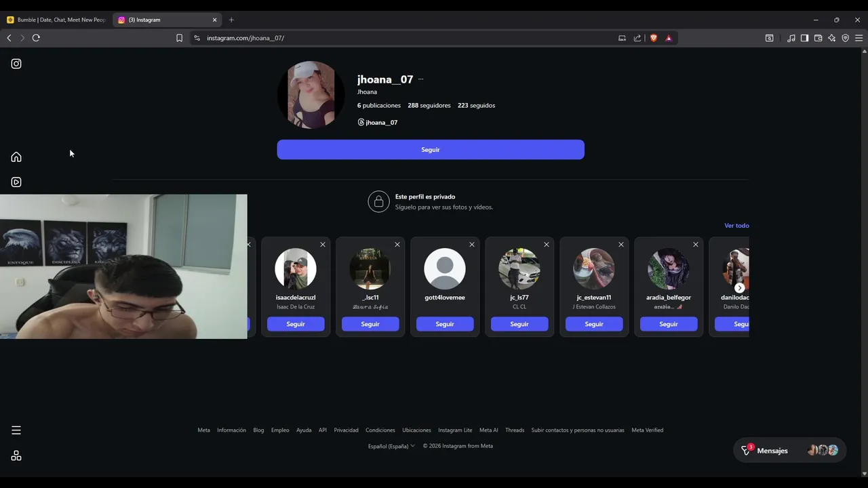Follow _.lsc11
The width and height of the screenshot is (868, 488).
[370, 324]
